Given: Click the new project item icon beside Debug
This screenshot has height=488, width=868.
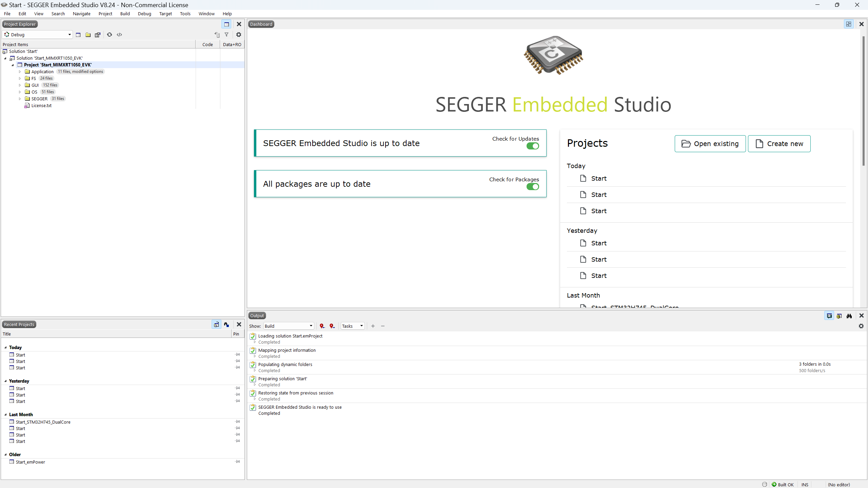Looking at the screenshot, I should click(78, 35).
